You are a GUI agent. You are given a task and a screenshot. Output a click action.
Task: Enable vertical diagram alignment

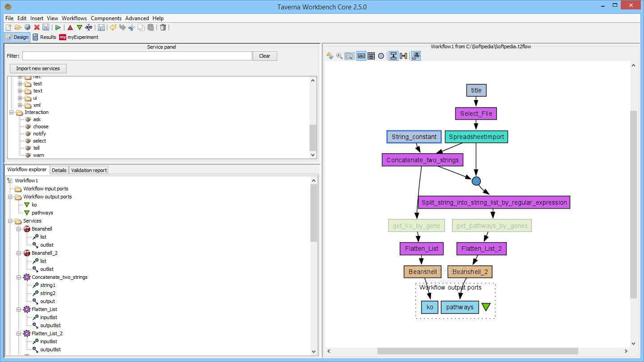click(394, 56)
